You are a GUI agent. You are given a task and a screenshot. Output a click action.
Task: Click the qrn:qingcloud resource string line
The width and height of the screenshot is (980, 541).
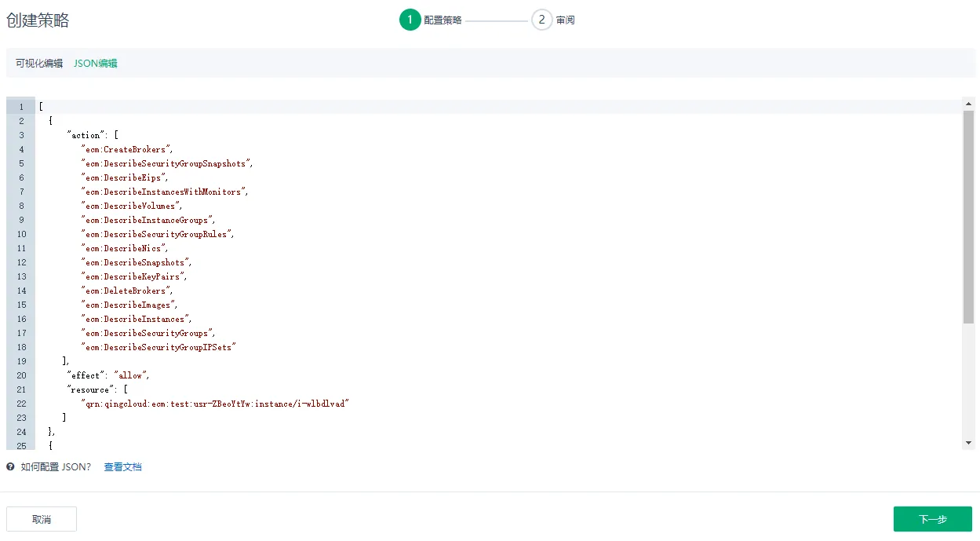click(x=214, y=404)
